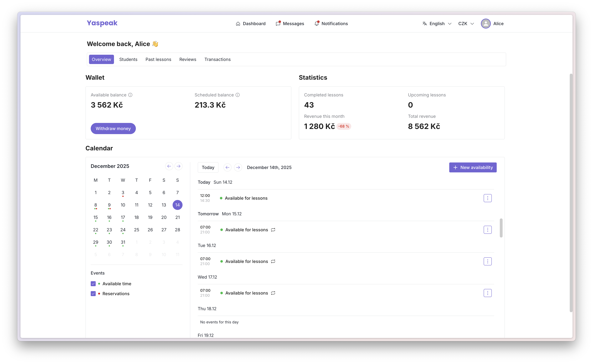593x364 pixels.
Task: Click the info icon beside Available balance
Action: tap(130, 95)
